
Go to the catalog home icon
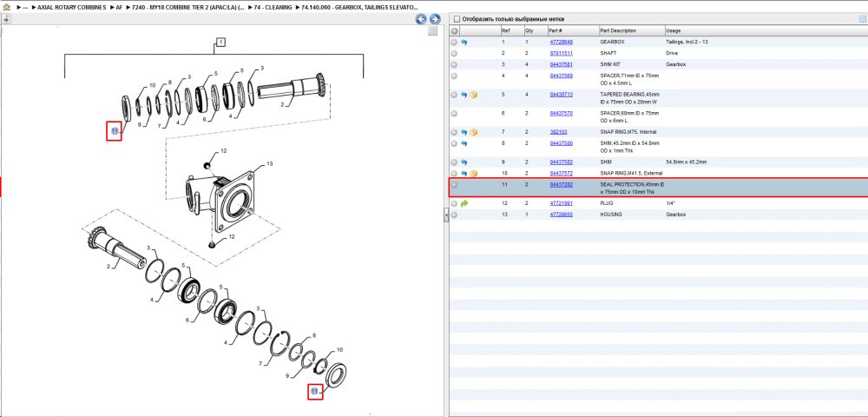[7, 7]
